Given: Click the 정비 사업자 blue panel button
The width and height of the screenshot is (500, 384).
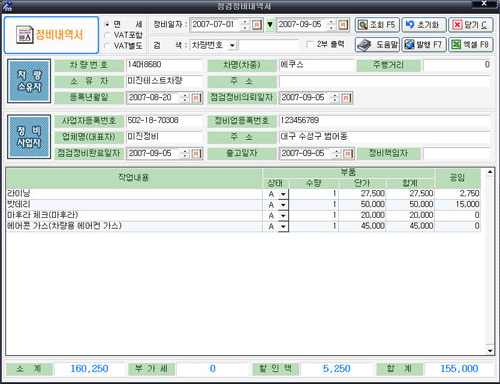Looking at the screenshot, I should (29, 137).
